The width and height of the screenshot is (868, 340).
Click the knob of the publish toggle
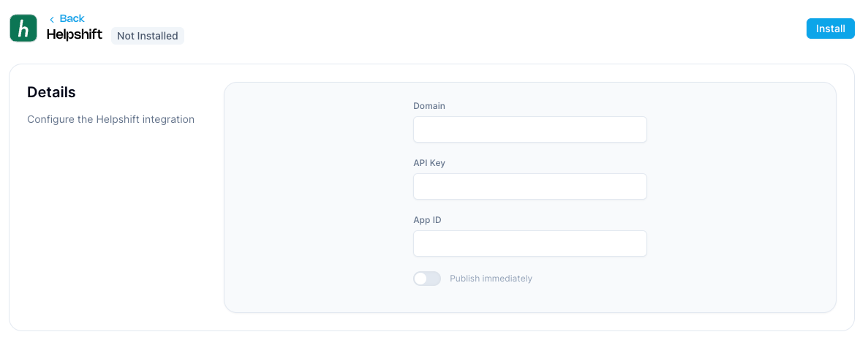(x=420, y=279)
